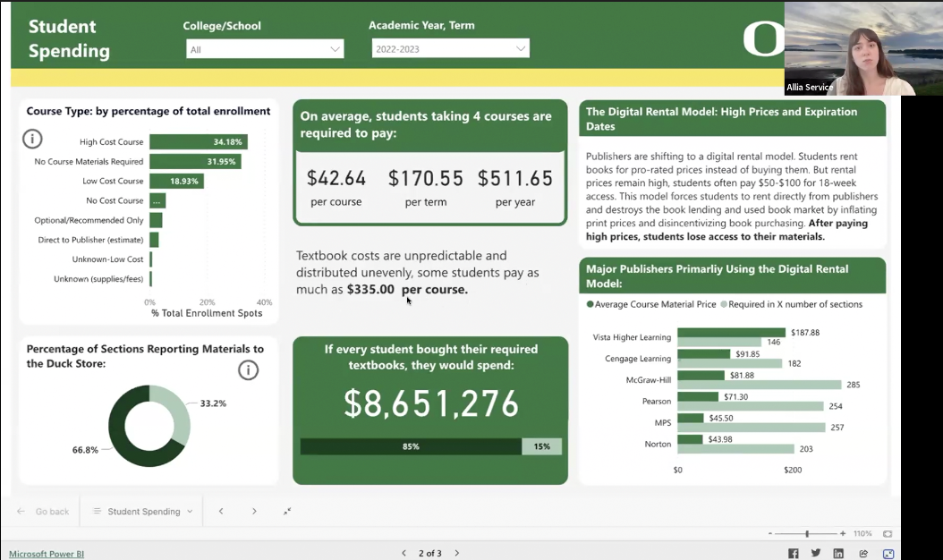Click the $8,651,276 total amount
The image size is (943, 560).
click(430, 403)
